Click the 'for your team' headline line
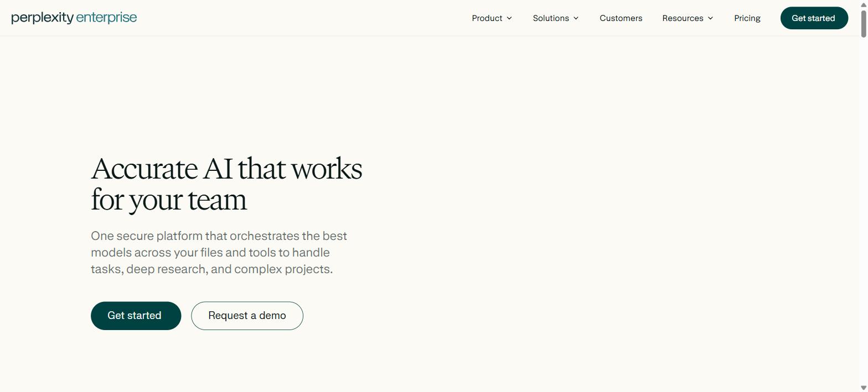Viewport: 868px width, 392px height. [x=169, y=200]
